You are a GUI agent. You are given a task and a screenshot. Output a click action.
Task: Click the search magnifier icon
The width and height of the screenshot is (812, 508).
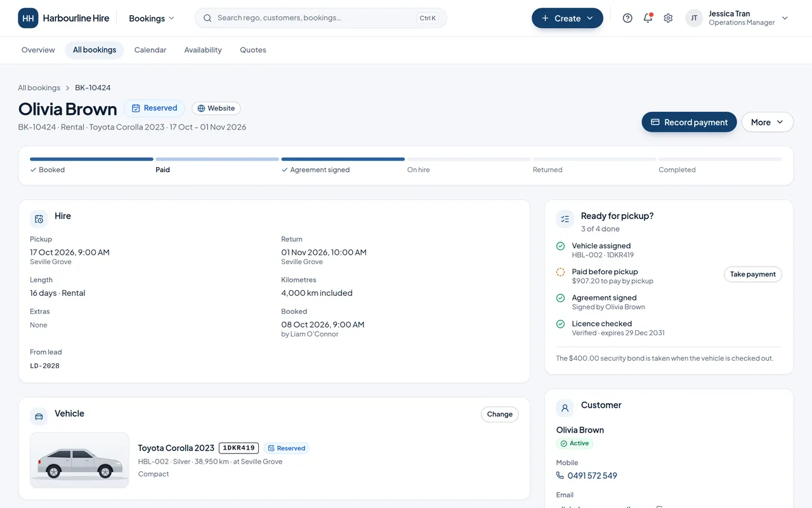[x=207, y=18]
